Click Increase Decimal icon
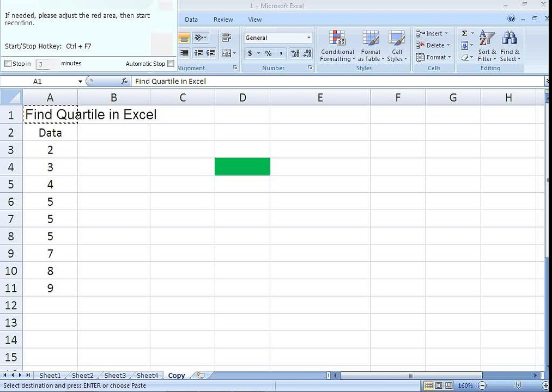 click(x=295, y=53)
